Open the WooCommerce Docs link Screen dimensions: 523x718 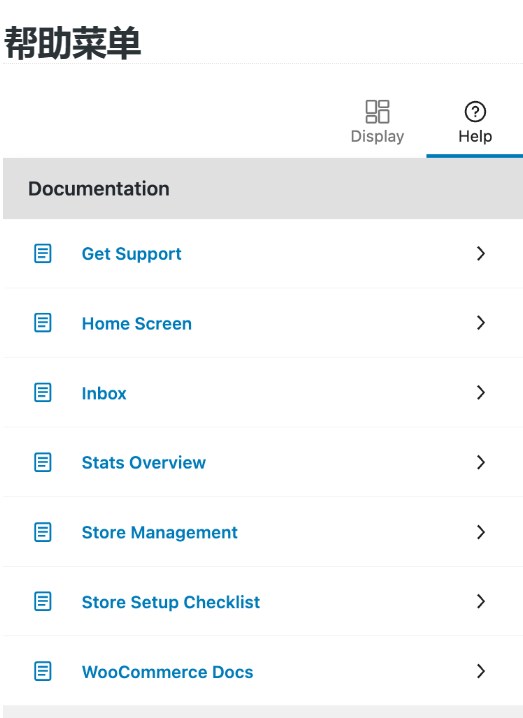tap(167, 672)
